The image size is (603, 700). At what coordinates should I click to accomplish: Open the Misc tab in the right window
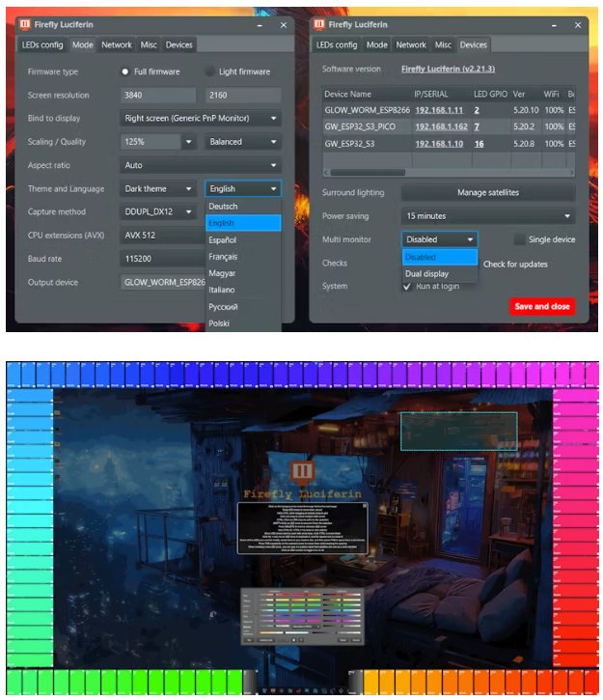pos(443,44)
